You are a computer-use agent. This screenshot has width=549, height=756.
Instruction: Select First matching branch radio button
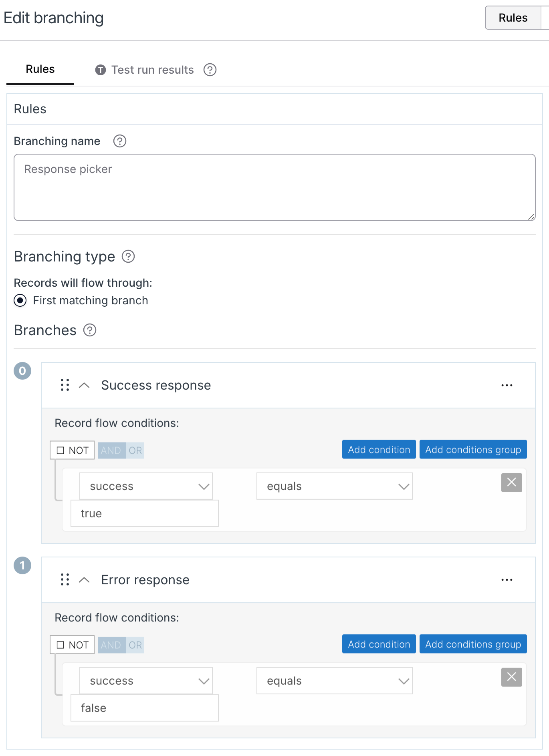[20, 300]
